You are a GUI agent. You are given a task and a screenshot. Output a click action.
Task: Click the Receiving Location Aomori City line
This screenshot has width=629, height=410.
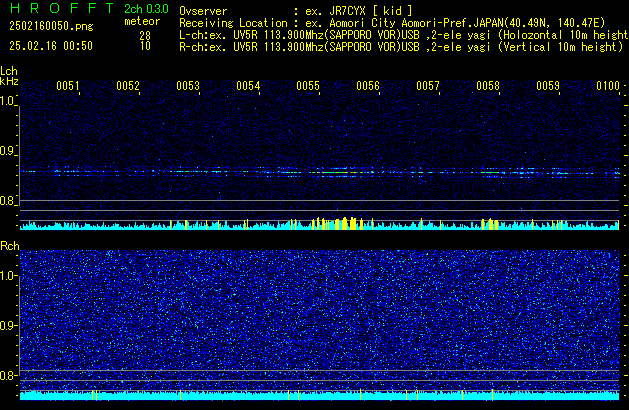click(392, 23)
